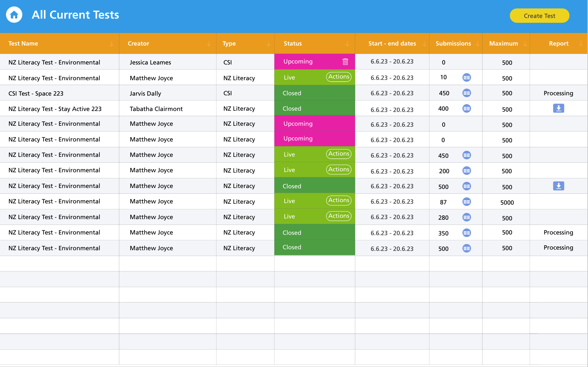Image resolution: width=588 pixels, height=367 pixels.
Task: Open submissions list for test with 87 submissions
Action: coord(466,202)
